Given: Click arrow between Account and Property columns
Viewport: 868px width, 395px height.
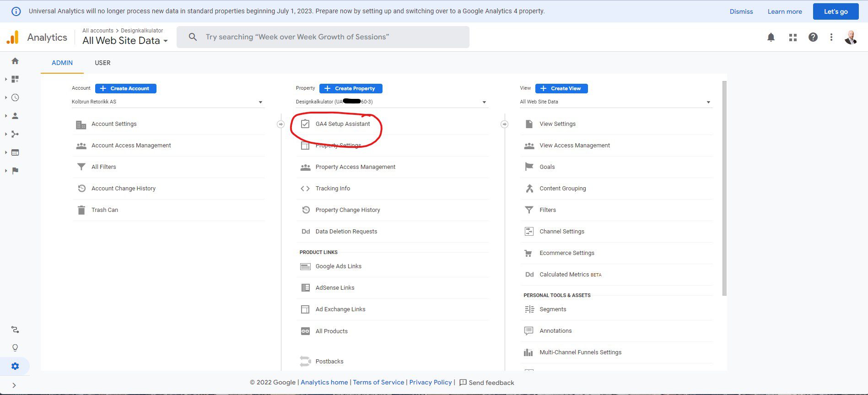Looking at the screenshot, I should (280, 124).
